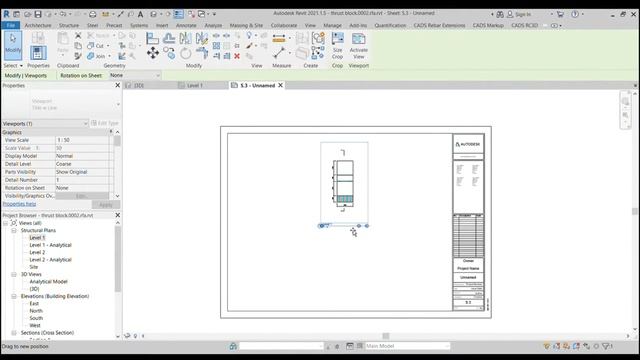Image resolution: width=640 pixels, height=360 pixels.
Task: Click the Apply button in Properties
Action: [106, 204]
